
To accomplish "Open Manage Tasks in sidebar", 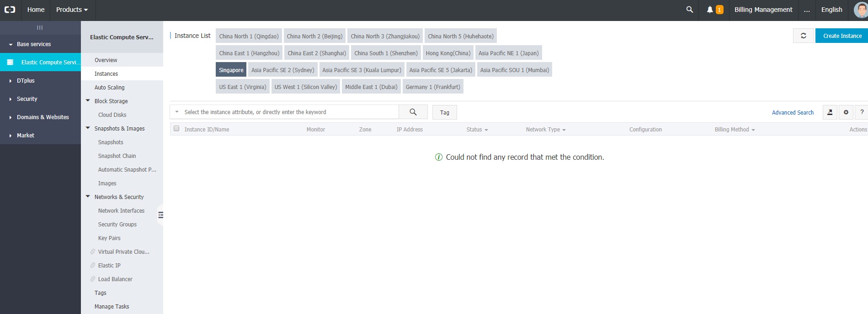I will [112, 307].
